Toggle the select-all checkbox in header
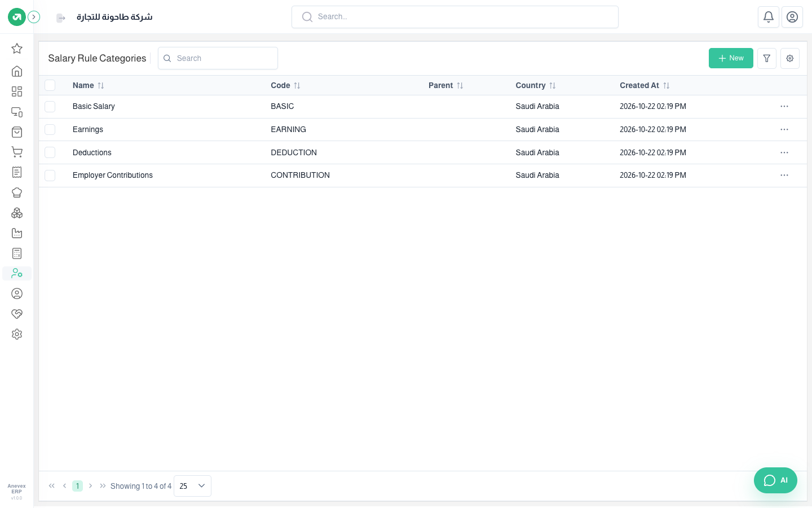Viewport: 812px width, 508px height. [50, 85]
